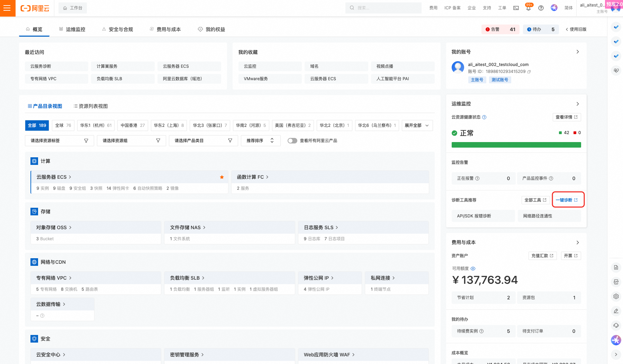623x364 pixels.
Task: Toggle visibility of available credit amount
Action: point(473,269)
